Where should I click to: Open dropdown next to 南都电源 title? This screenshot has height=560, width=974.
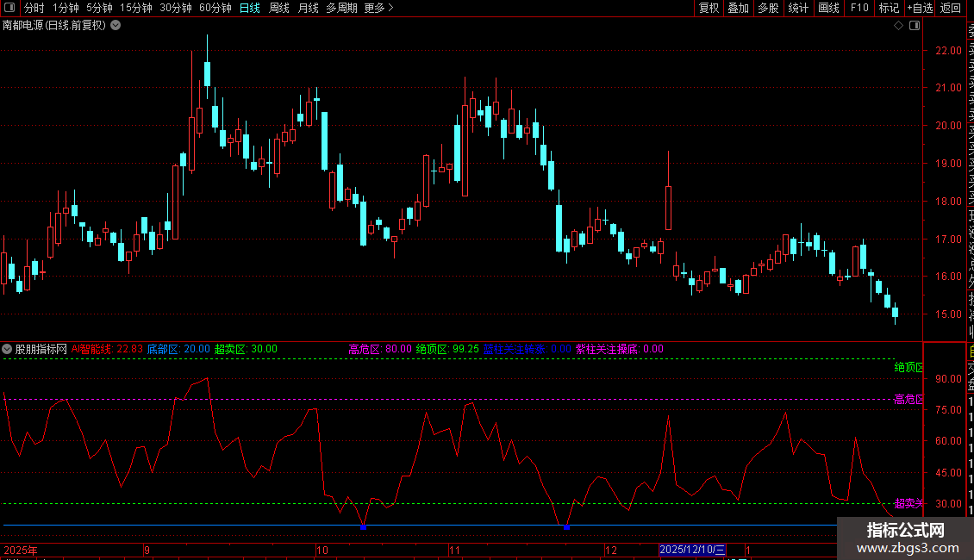[116, 26]
